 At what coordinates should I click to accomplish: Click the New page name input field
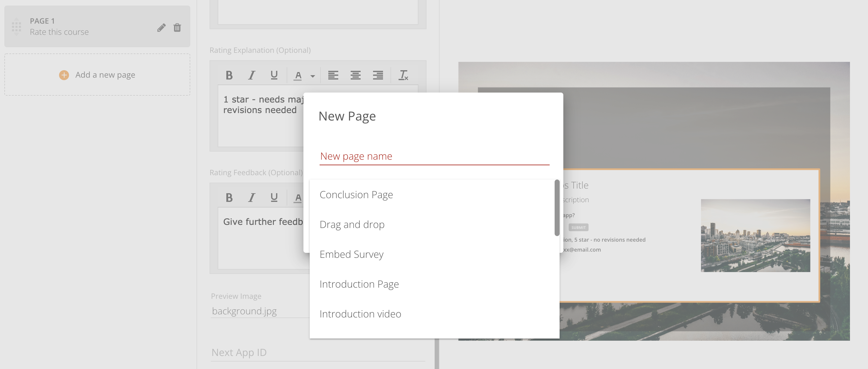[434, 156]
